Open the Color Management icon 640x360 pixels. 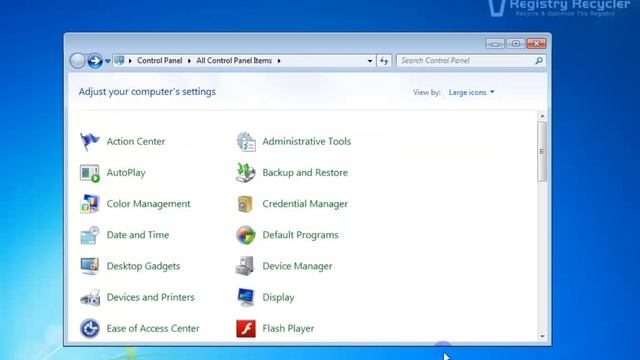coord(90,204)
